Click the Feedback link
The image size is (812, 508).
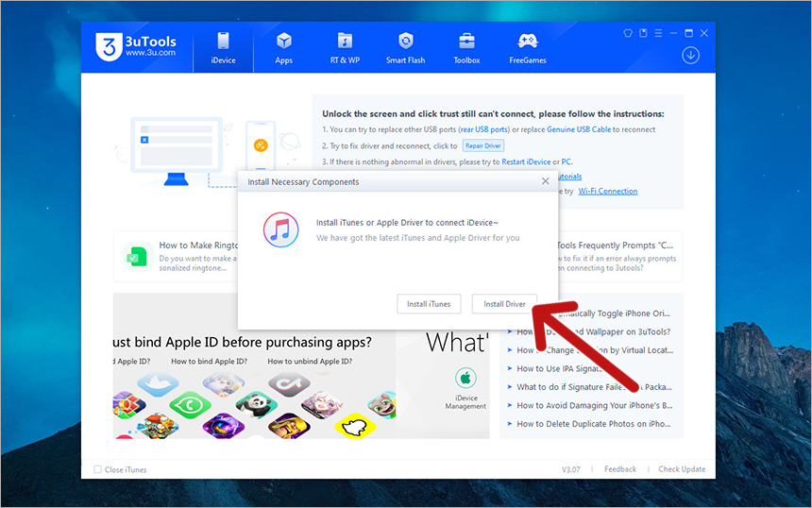coord(620,469)
